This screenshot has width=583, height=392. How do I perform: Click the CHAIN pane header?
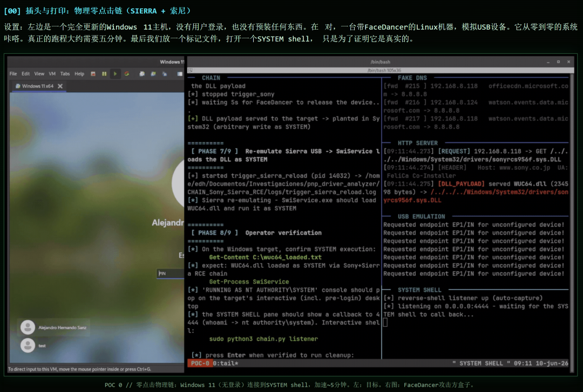tap(211, 78)
